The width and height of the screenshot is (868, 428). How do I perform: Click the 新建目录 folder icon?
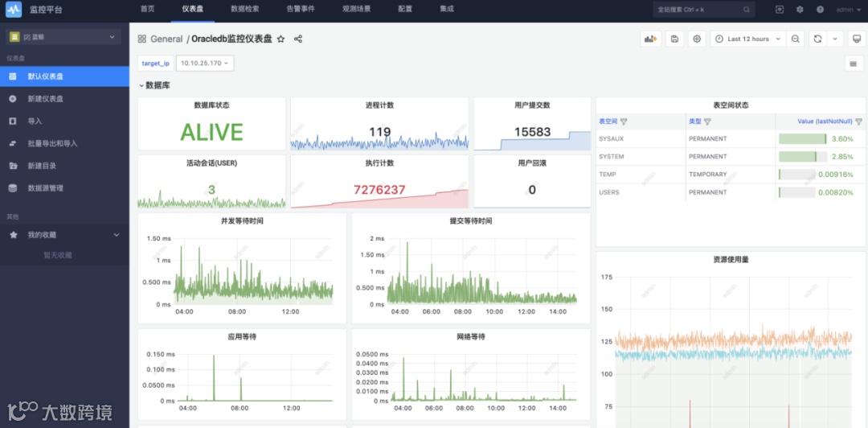click(x=13, y=166)
